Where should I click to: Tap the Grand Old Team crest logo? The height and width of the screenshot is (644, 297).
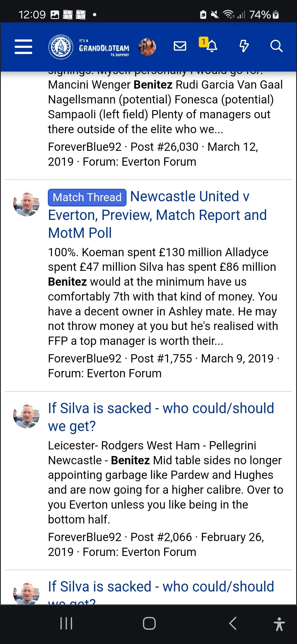61,47
